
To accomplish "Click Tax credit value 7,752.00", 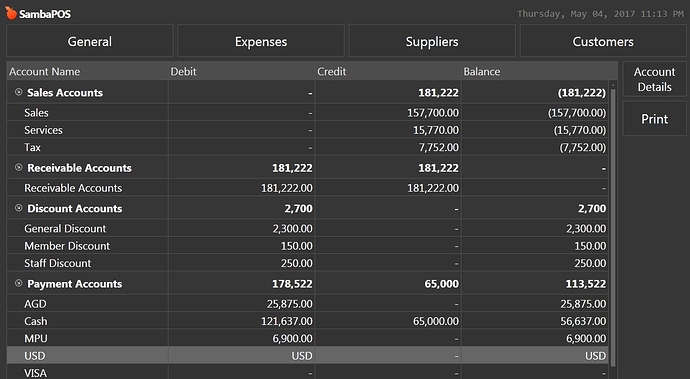I will point(438,147).
